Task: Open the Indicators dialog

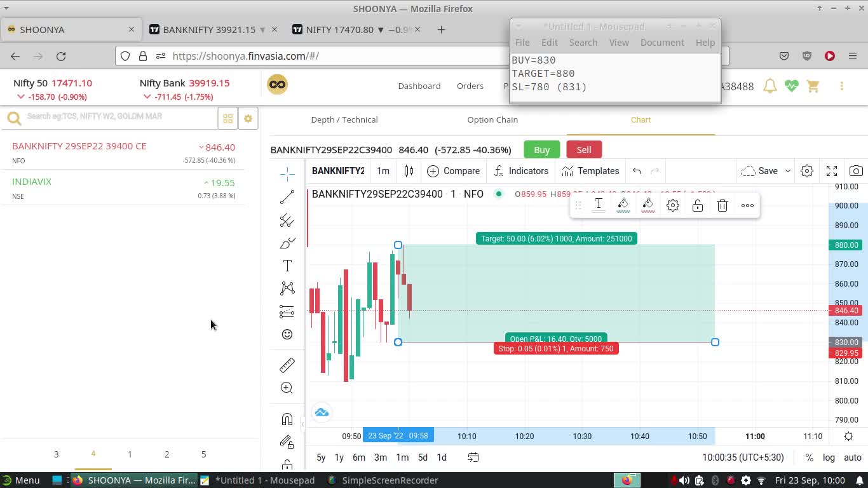Action: pyautogui.click(x=520, y=171)
